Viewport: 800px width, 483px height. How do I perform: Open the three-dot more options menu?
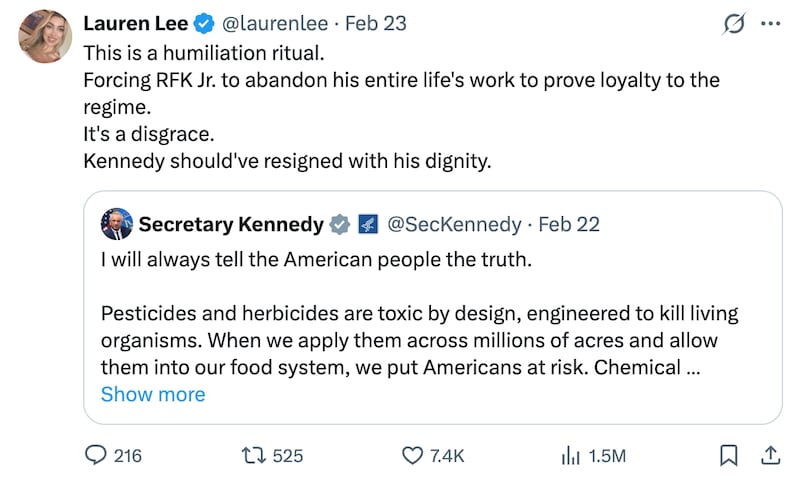(769, 23)
